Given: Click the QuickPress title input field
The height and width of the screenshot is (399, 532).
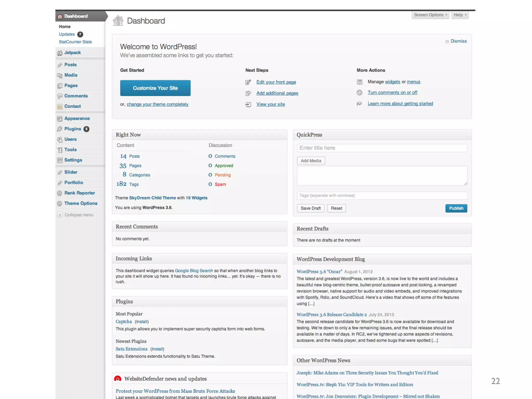Looking at the screenshot, I should point(382,148).
